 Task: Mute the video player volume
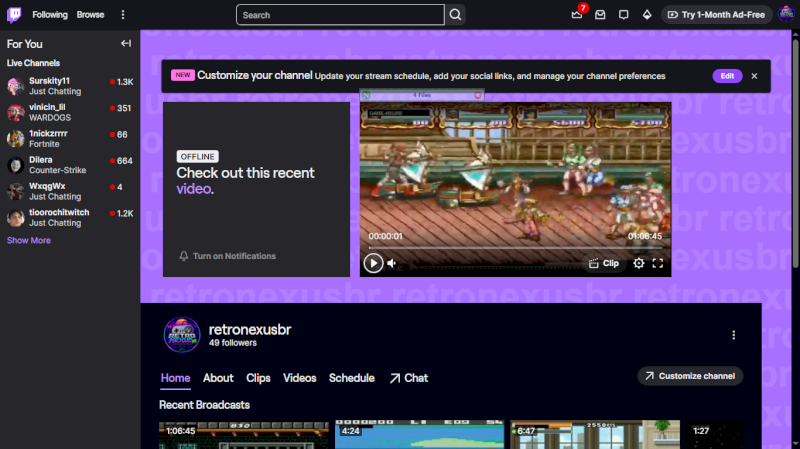point(392,263)
